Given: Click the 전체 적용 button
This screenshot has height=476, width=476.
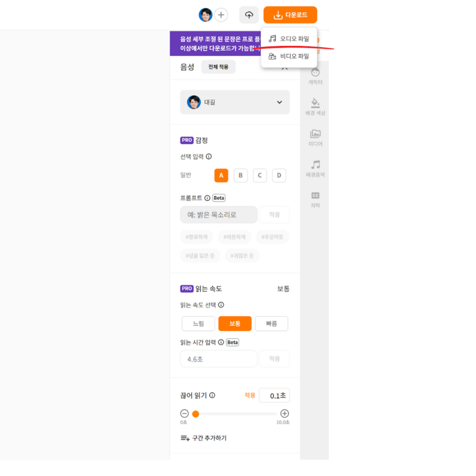Looking at the screenshot, I should (x=218, y=67).
